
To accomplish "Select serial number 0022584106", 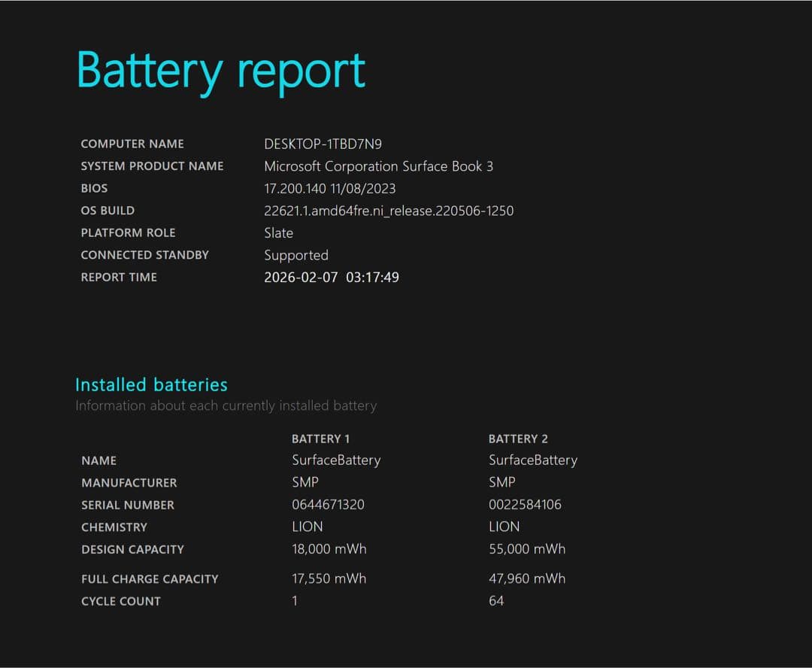I will pos(526,504).
